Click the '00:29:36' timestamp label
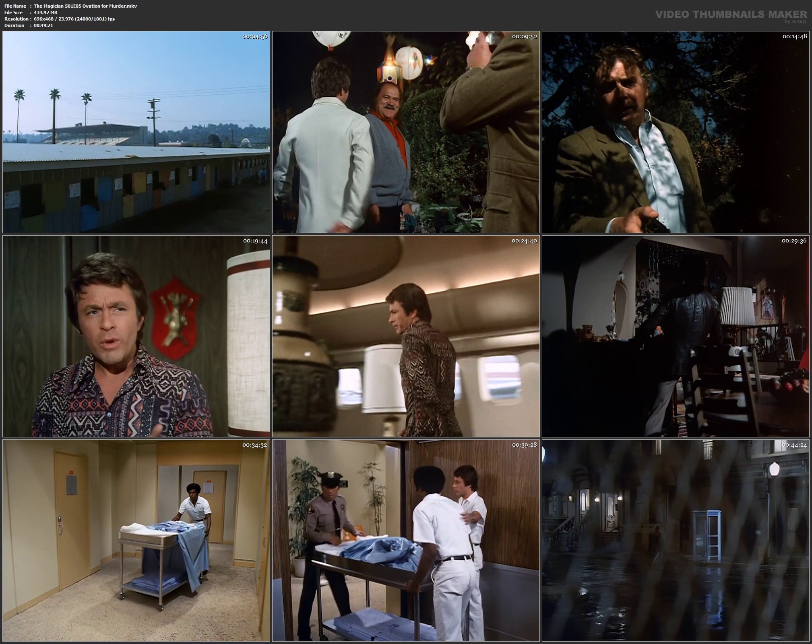The height and width of the screenshot is (644, 812). click(x=795, y=241)
